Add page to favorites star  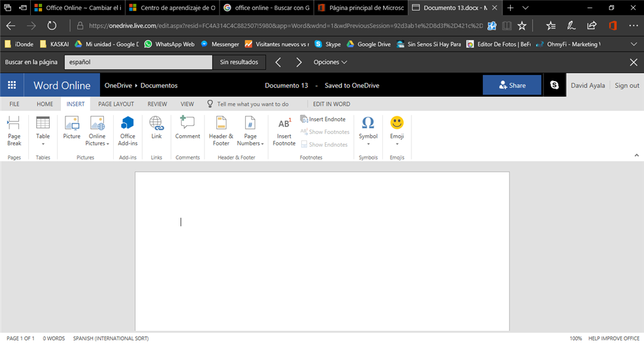(521, 26)
